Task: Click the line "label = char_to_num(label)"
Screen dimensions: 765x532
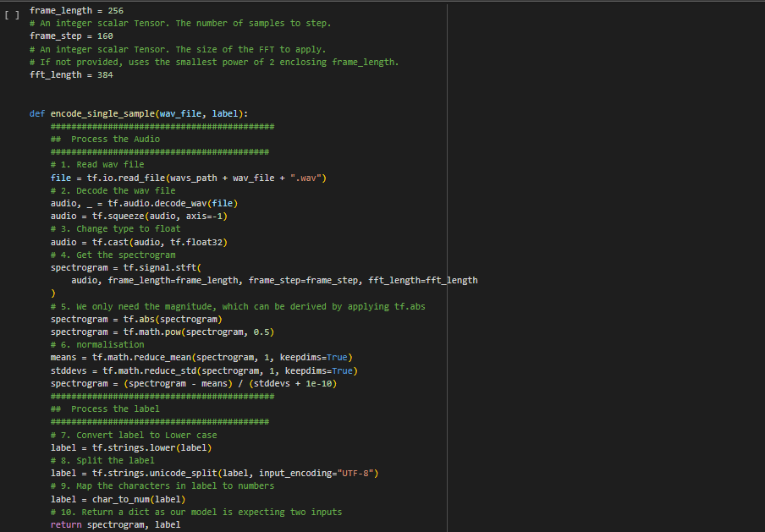Action: (x=118, y=499)
